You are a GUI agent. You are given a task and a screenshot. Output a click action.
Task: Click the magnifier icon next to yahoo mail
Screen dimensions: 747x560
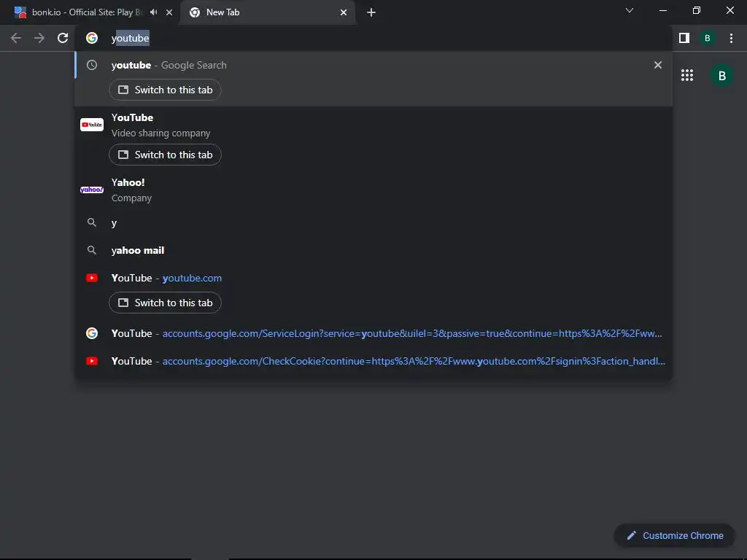(92, 250)
